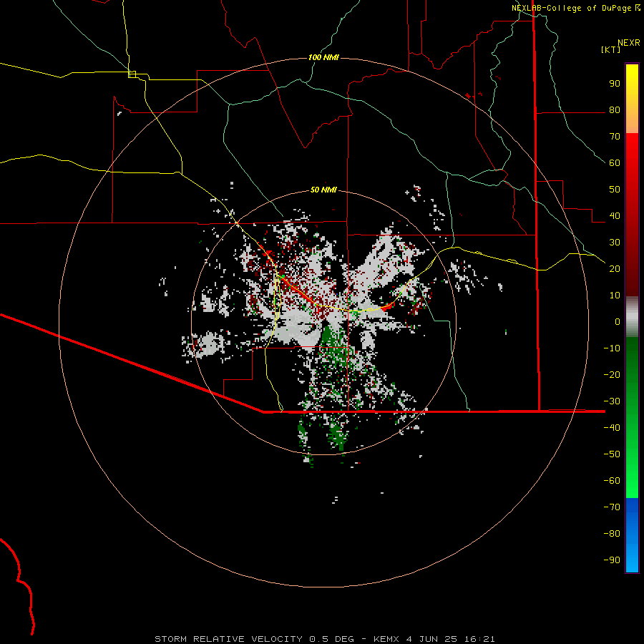The height and width of the screenshot is (644, 644).
Task: Click the -30 value on the velocity scale
Action: coord(612,401)
